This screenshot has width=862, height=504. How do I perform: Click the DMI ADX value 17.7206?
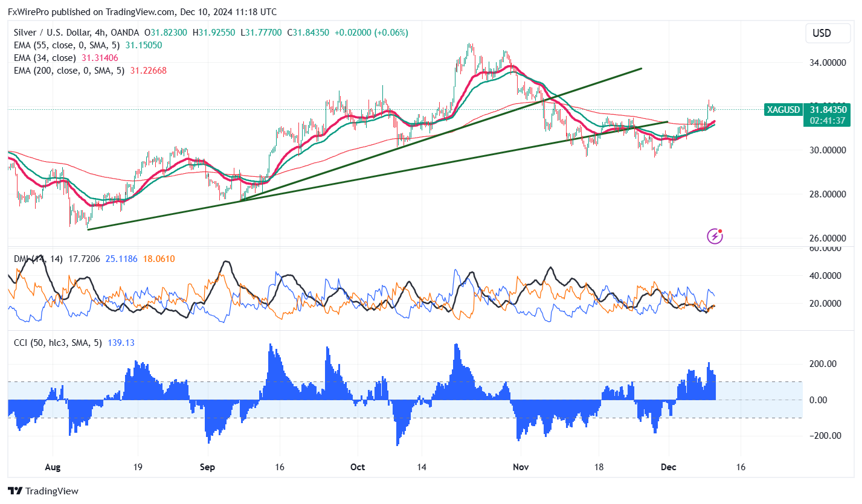83,259
